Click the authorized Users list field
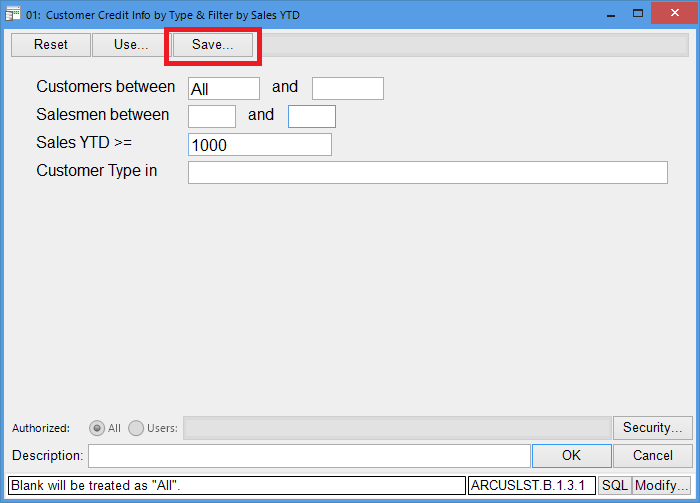This screenshot has width=700, height=503. 396,428
